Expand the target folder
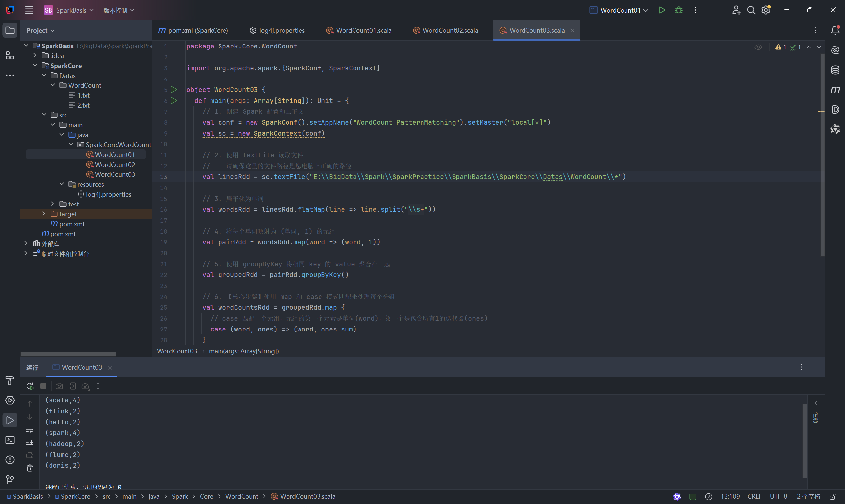The height and width of the screenshot is (504, 845). (44, 214)
